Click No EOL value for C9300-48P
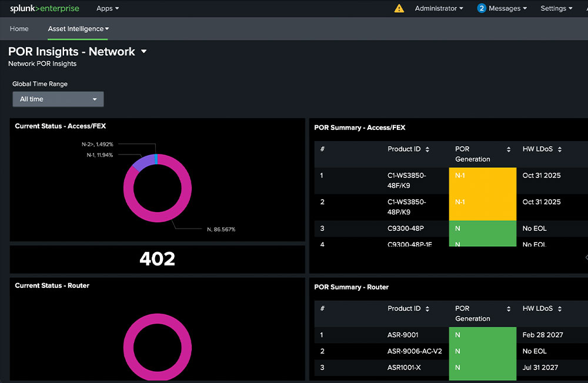This screenshot has width=588, height=383. pyautogui.click(x=534, y=229)
